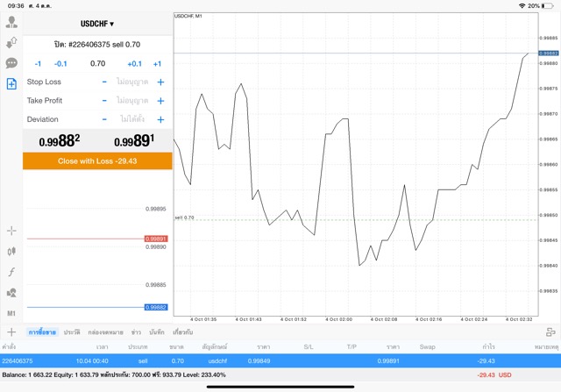Increase Deviation with plus
The height and width of the screenshot is (392, 561).
coord(160,119)
